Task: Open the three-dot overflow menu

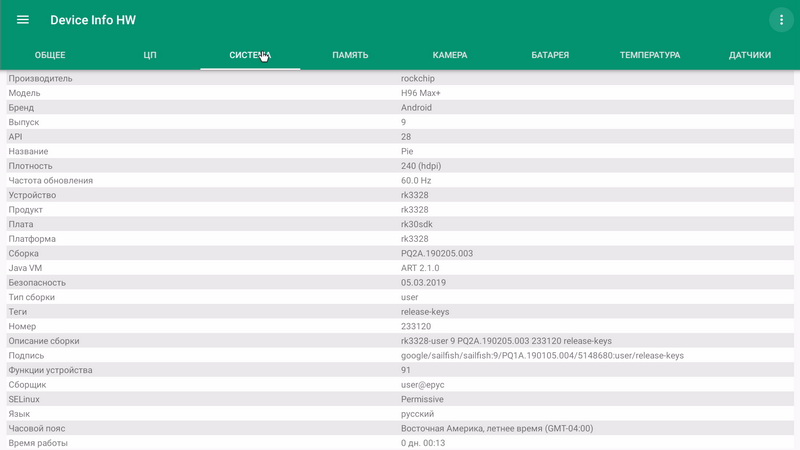Action: (779, 20)
